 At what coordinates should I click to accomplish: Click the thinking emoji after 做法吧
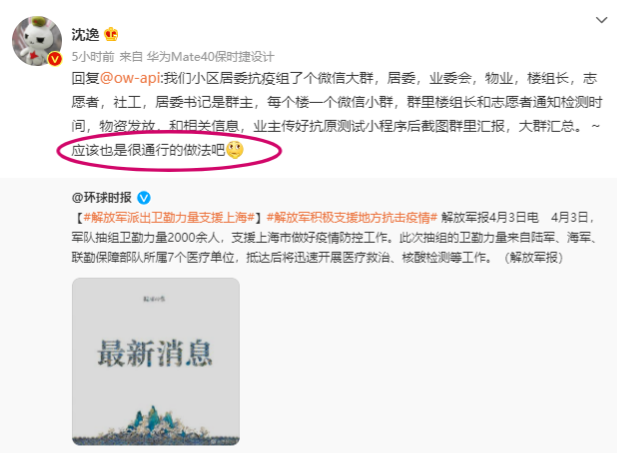[x=235, y=150]
